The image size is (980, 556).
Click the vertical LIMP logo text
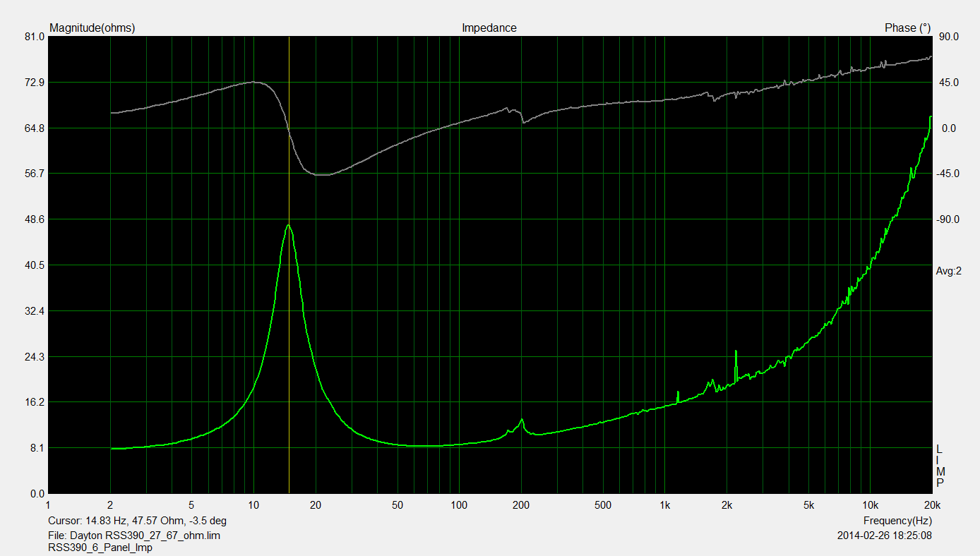[940, 466]
